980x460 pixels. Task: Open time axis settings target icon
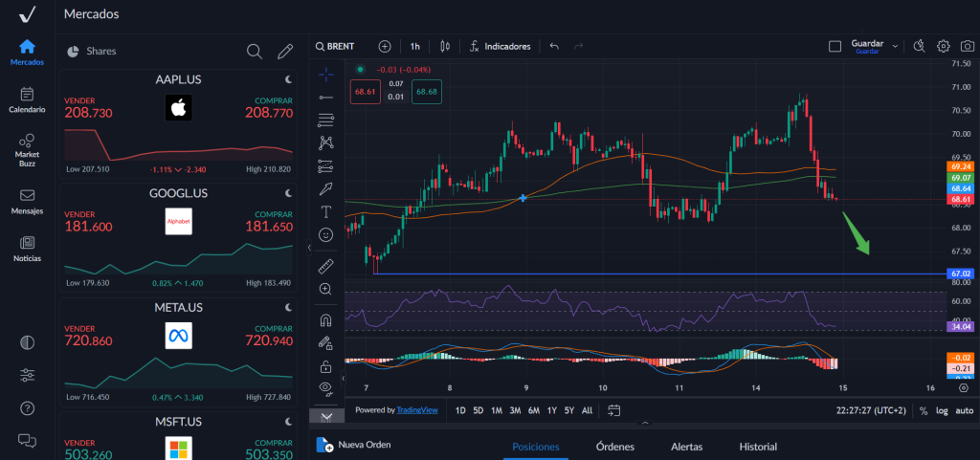point(964,387)
